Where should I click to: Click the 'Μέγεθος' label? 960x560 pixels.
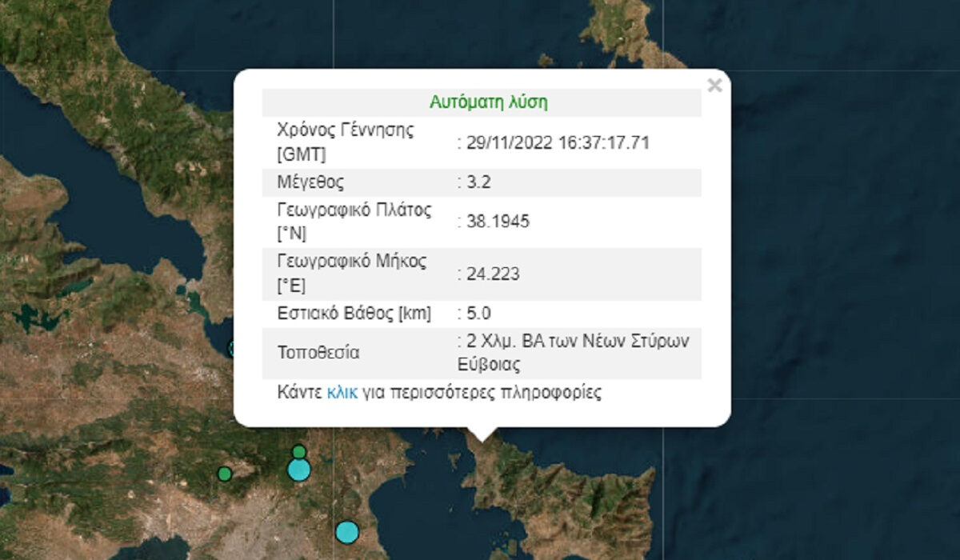click(310, 182)
